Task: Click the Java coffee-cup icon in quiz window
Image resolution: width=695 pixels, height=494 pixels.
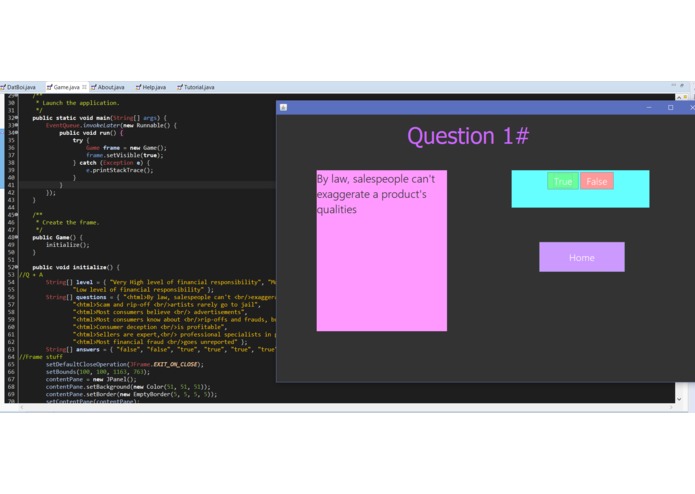Action: click(284, 107)
